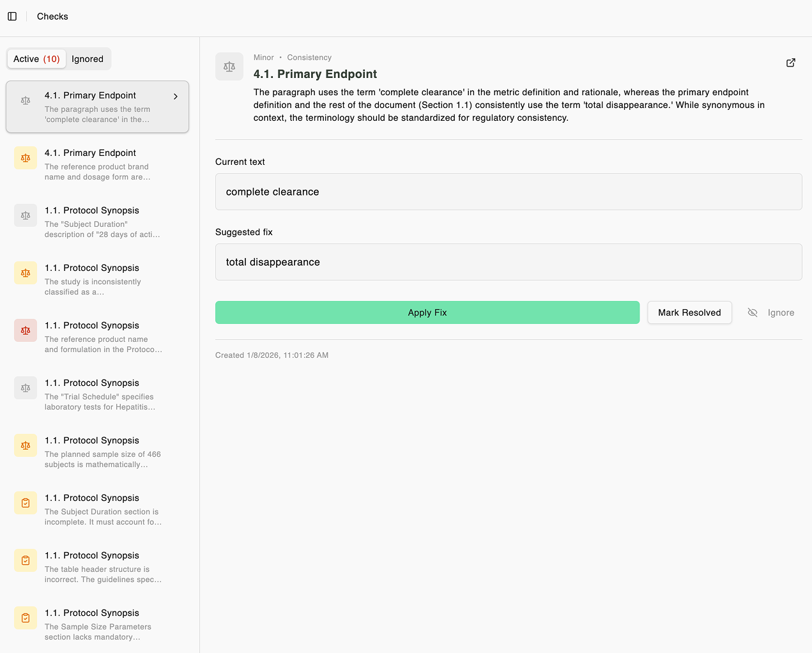Image resolution: width=812 pixels, height=653 pixels.
Task: Click the eye-slash icon next to Ignore
Action: pyautogui.click(x=753, y=312)
